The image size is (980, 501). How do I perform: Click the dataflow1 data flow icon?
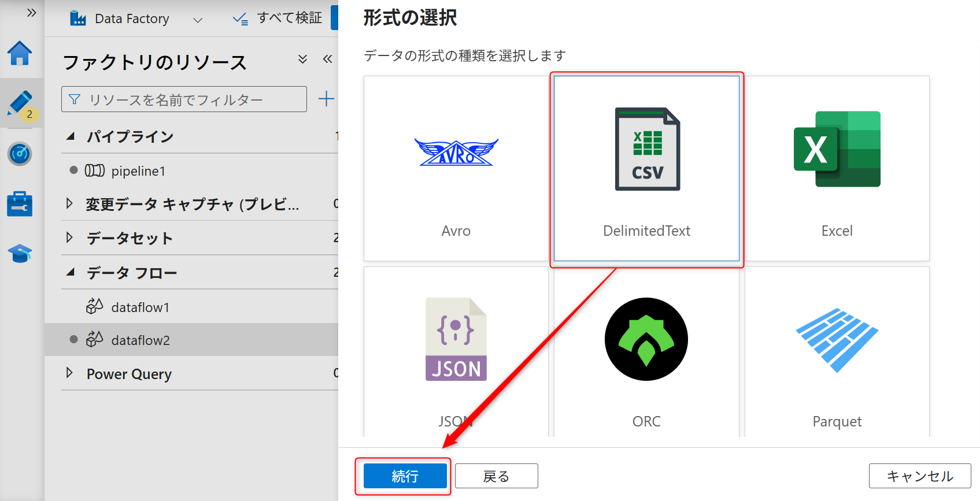[95, 306]
